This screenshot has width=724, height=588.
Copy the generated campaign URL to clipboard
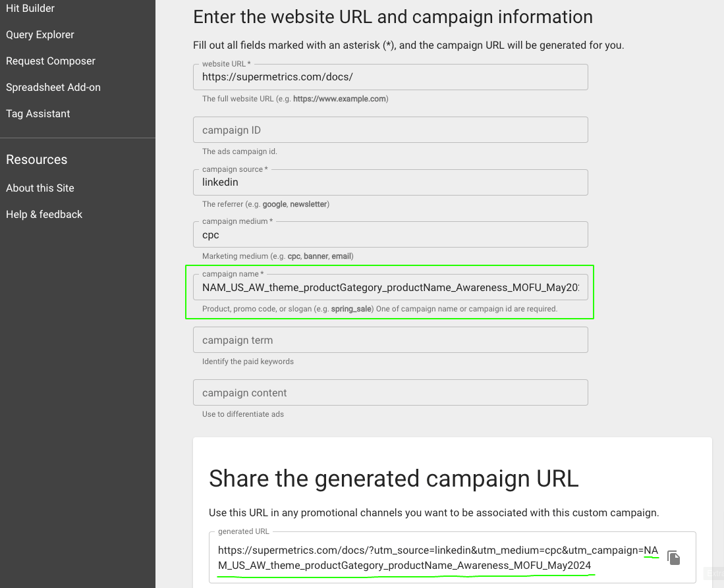[673, 558]
